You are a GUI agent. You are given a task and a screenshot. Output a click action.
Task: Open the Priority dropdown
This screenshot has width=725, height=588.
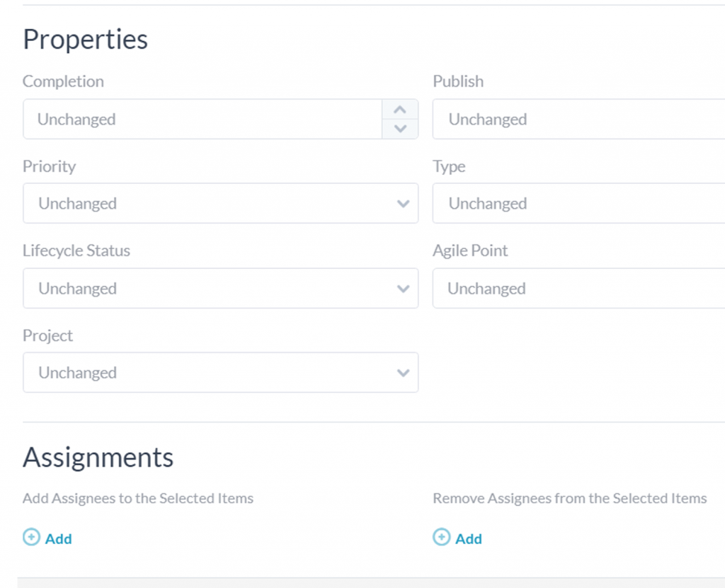pos(212,204)
